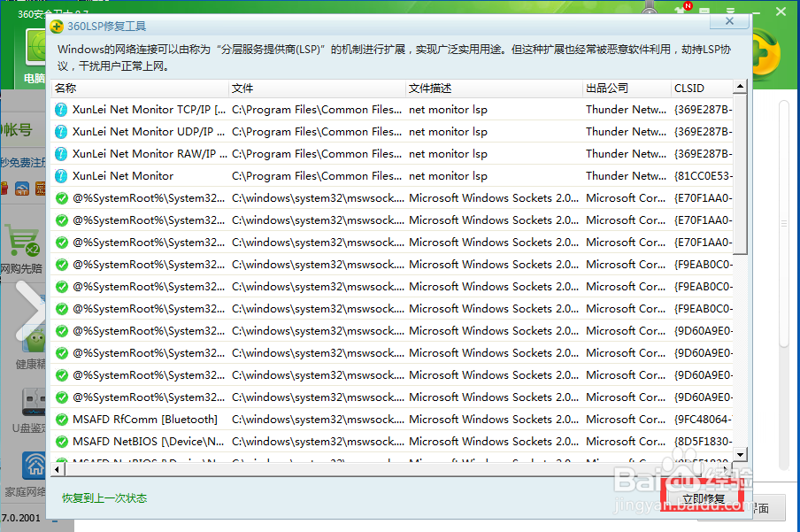Click the icon beside XunLei Net Monitor RAW/IP

[x=61, y=154]
